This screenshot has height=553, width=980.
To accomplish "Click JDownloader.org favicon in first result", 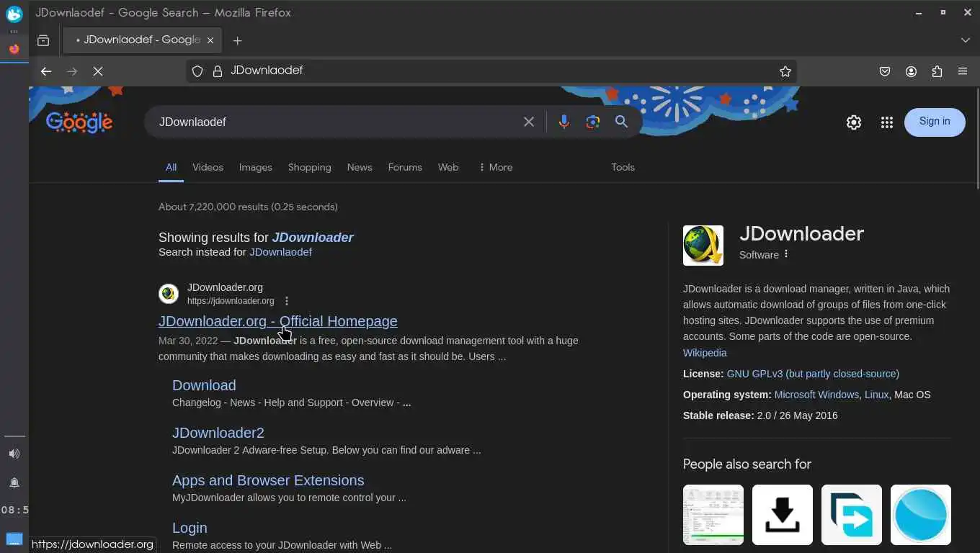I will pos(169,294).
